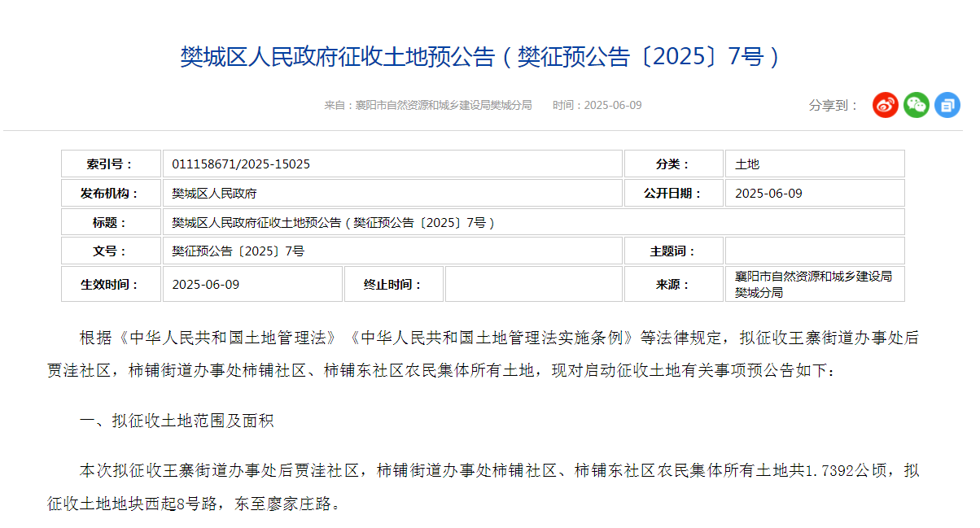980x528 pixels.
Task: Select the 生效时间 value 2025-06-09
Action: click(206, 285)
